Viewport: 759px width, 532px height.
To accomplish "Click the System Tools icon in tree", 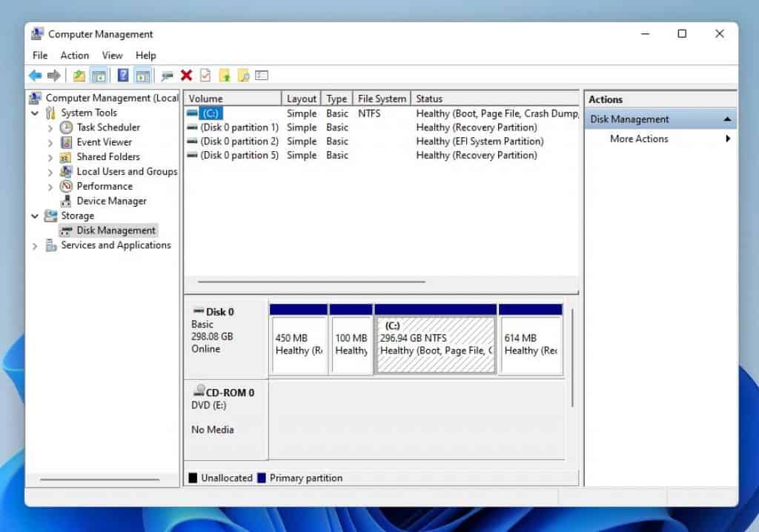I will click(50, 113).
